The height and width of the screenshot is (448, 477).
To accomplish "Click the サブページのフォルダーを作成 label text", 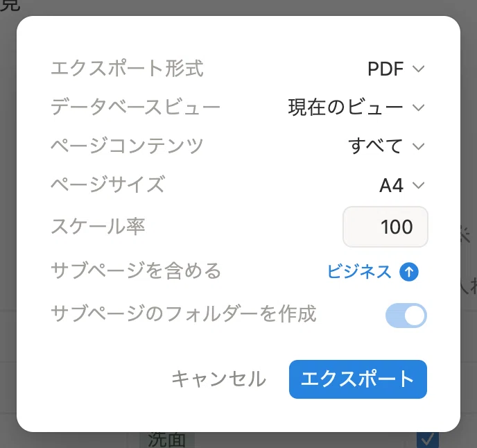I will (x=184, y=313).
